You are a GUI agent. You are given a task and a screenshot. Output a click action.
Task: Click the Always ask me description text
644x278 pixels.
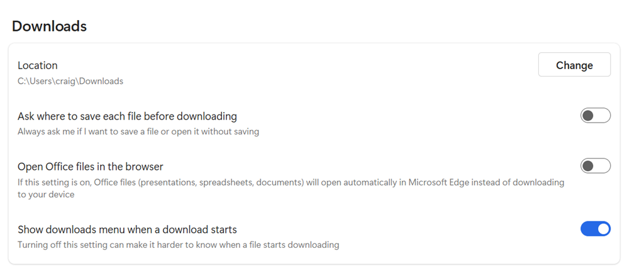pyautogui.click(x=138, y=131)
